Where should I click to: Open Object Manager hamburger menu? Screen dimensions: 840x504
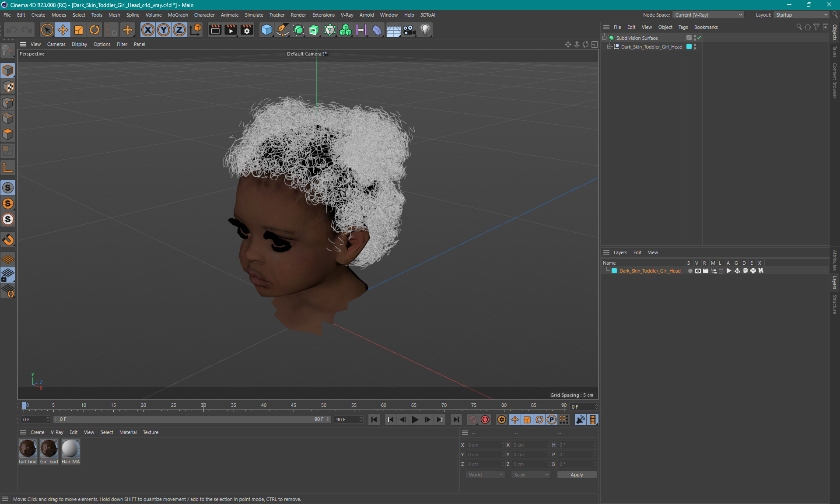click(606, 27)
